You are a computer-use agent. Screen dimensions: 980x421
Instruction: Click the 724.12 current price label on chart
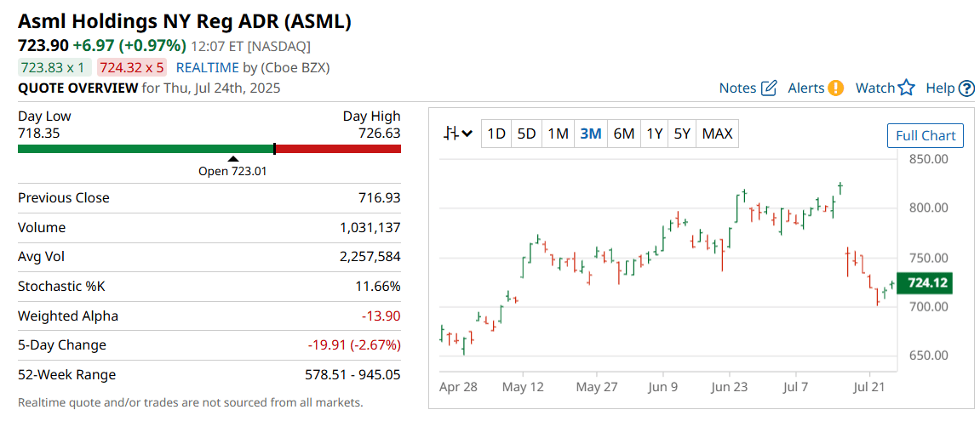tap(925, 283)
